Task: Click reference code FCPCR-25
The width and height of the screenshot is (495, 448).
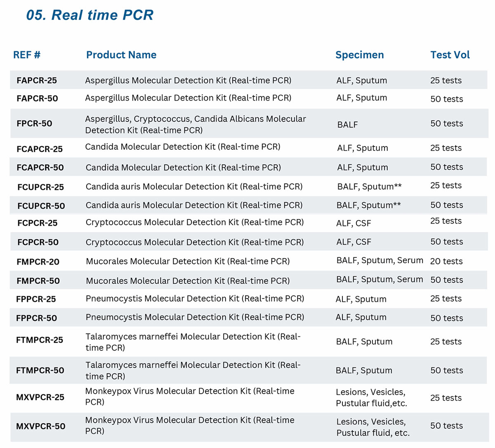Action: click(37, 223)
